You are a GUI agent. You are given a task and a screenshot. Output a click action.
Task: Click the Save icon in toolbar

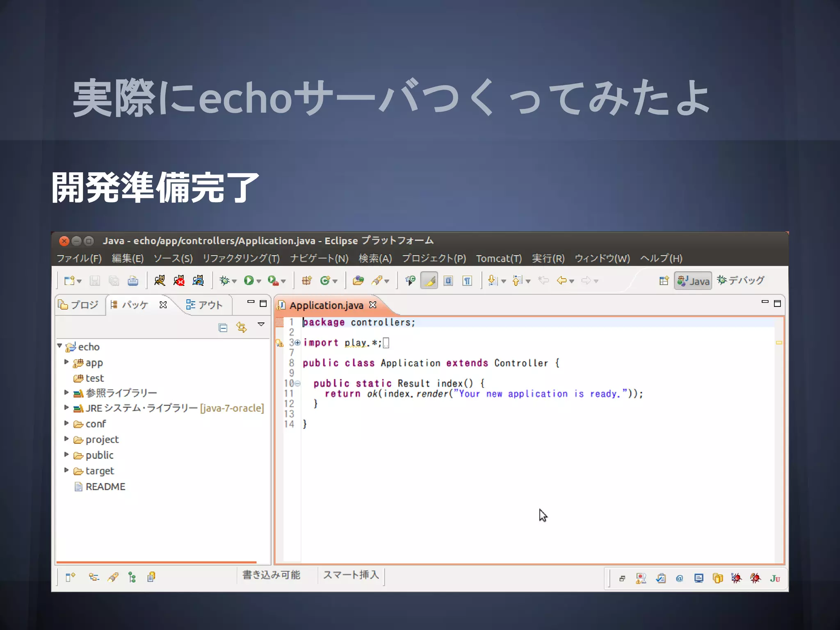click(95, 281)
